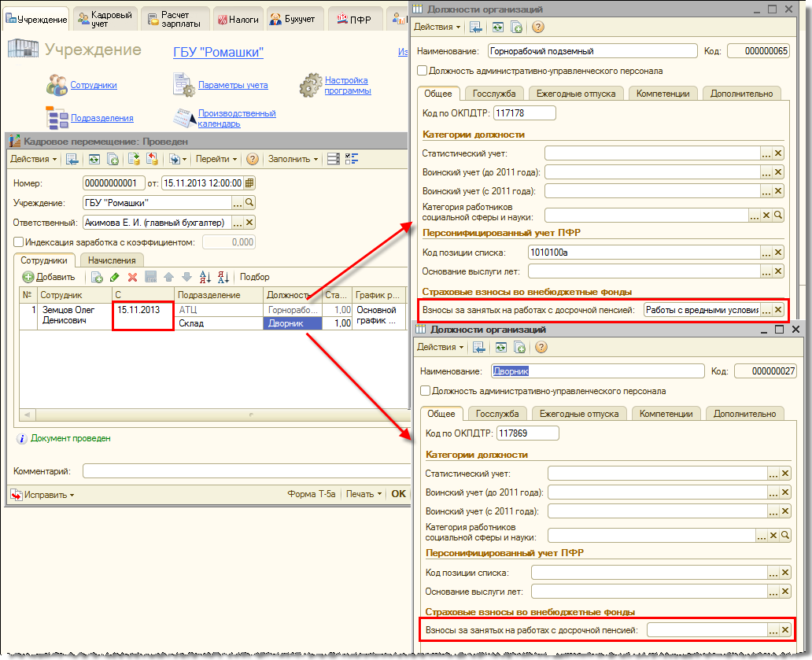This screenshot has height=660, width=812.
Task: Click select button in Учреждение field
Action: [x=237, y=203]
